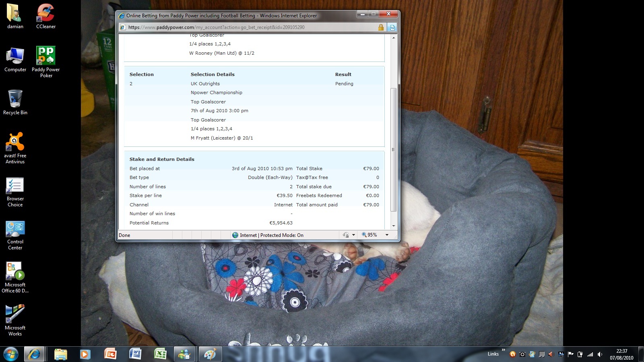Expand the Links toolbar chevron on taskbar
Screen dimensions: 644x362
tap(503, 350)
